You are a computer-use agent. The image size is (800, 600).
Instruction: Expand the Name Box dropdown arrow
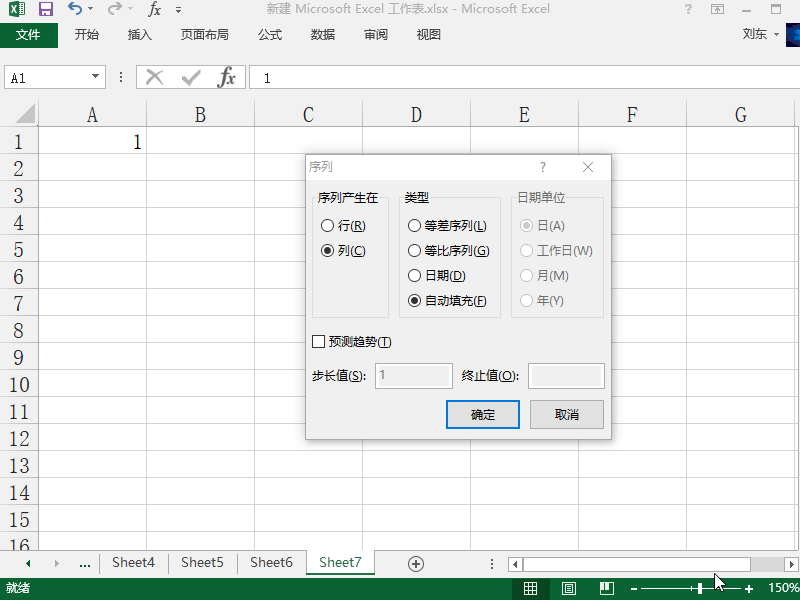click(96, 77)
